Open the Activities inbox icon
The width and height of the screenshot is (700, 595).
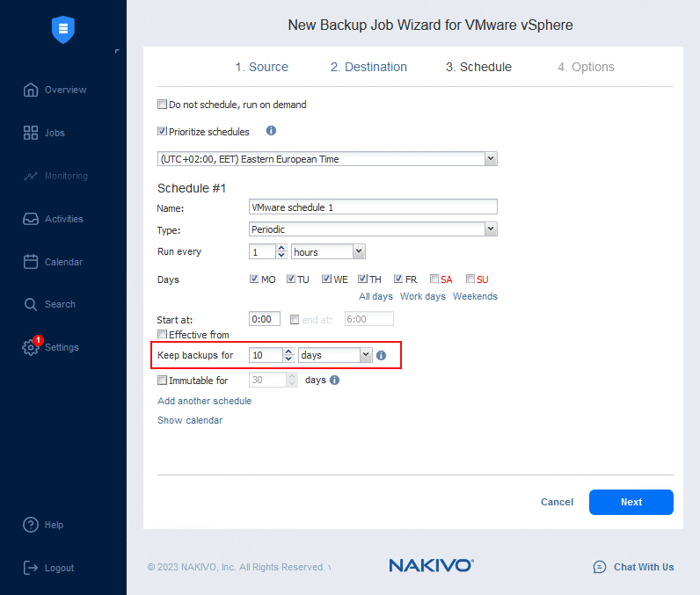pos(31,219)
